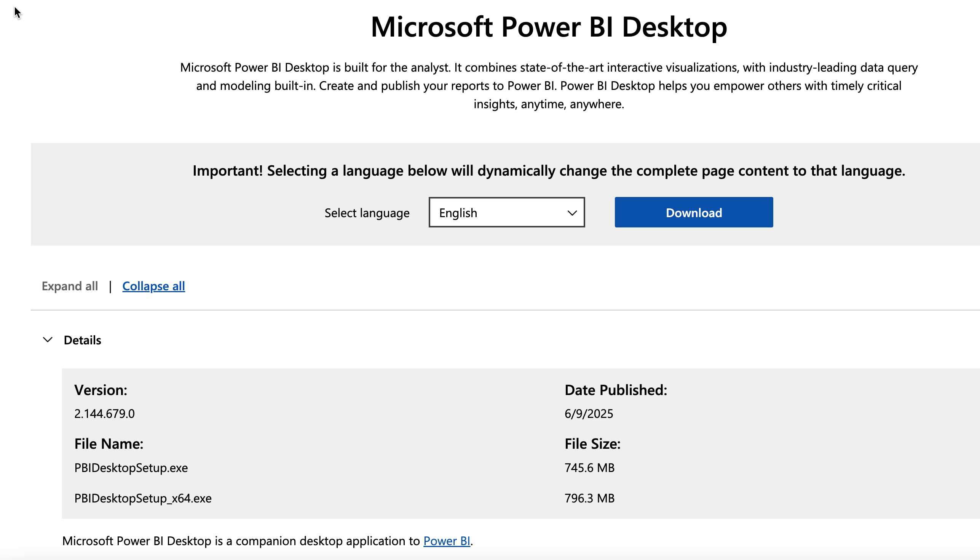Click the File Name: label

(109, 444)
